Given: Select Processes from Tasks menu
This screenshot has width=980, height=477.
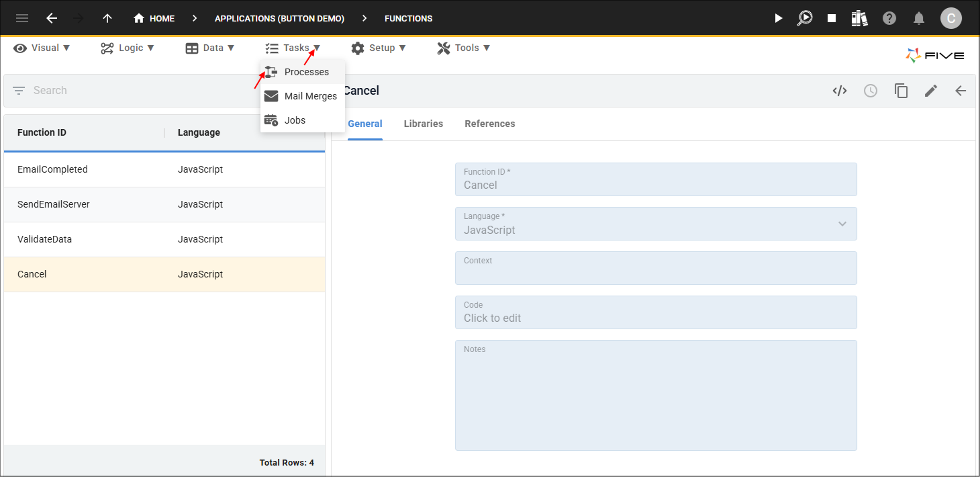Looking at the screenshot, I should pos(303,72).
